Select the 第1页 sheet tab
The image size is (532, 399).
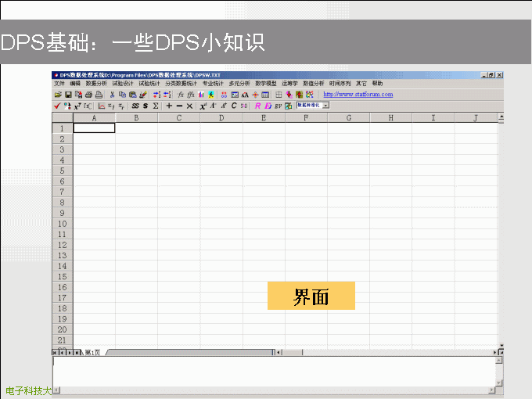92,353
